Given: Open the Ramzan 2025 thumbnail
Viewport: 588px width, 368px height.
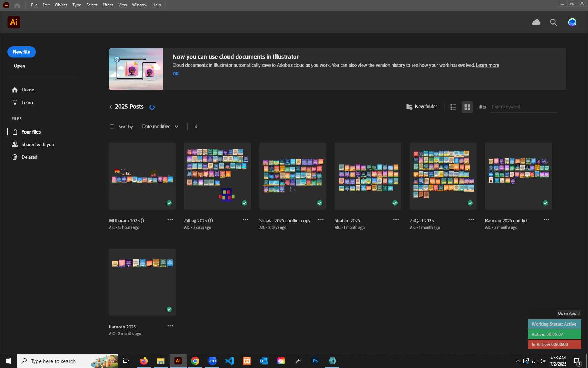Looking at the screenshot, I should 142,282.
